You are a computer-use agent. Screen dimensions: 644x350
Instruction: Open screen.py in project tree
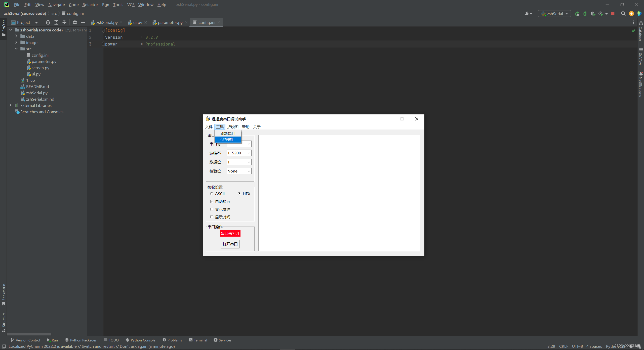pos(40,68)
